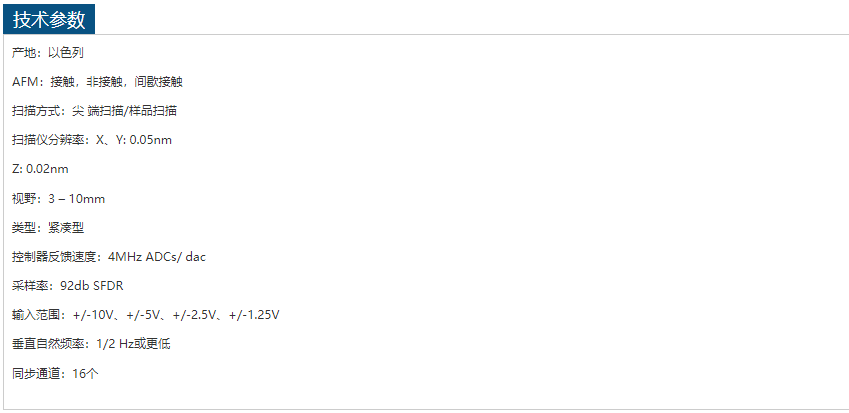Click the 采样率：92db SFDR line

[x=68, y=287]
